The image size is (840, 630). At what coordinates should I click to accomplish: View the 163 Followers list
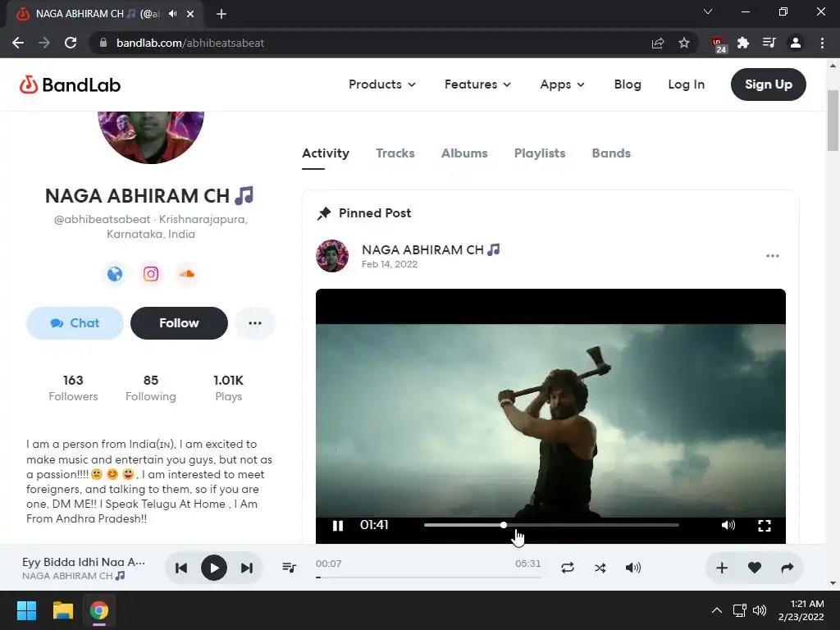(73, 388)
